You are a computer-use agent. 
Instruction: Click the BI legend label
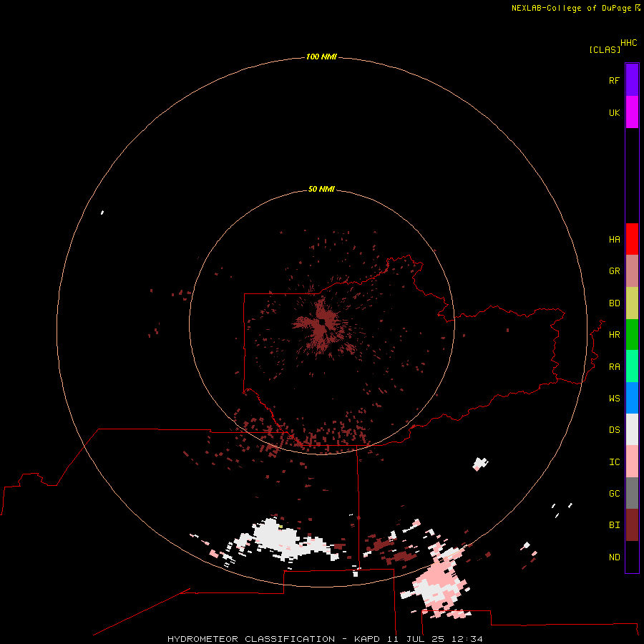(615, 525)
